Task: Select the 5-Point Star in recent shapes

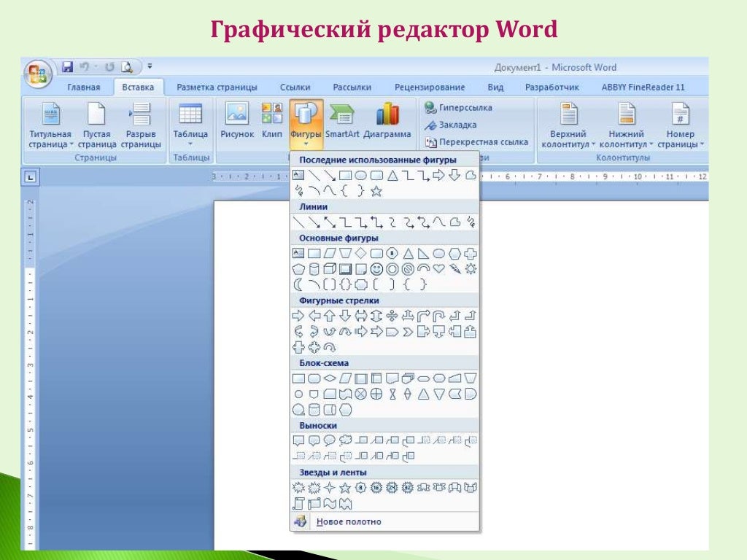Action: tap(376, 191)
